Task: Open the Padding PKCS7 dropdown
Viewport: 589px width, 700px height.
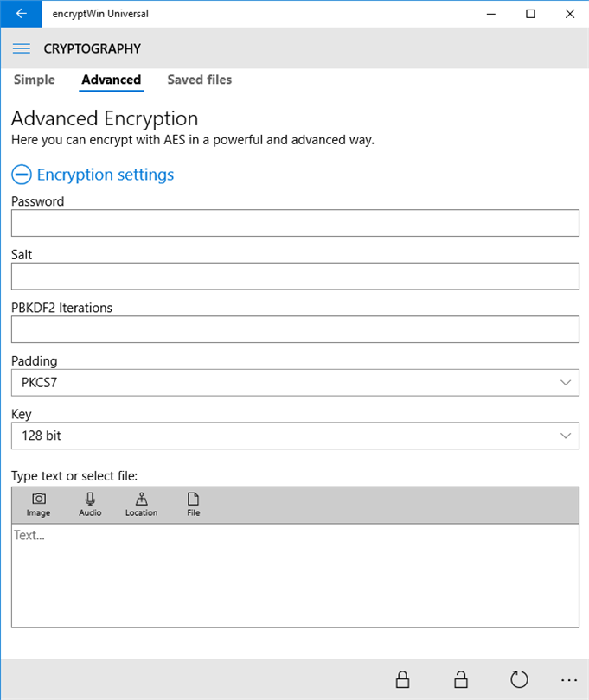Action: tap(295, 383)
